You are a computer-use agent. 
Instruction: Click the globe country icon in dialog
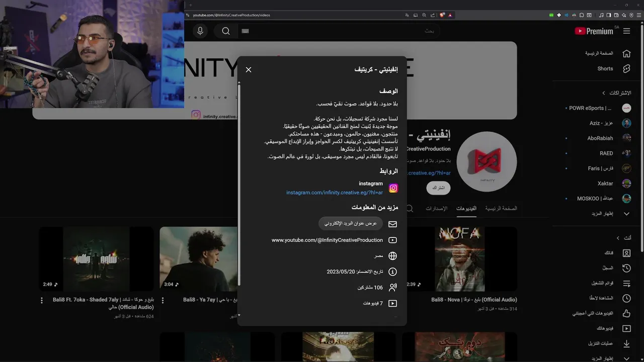(393, 256)
